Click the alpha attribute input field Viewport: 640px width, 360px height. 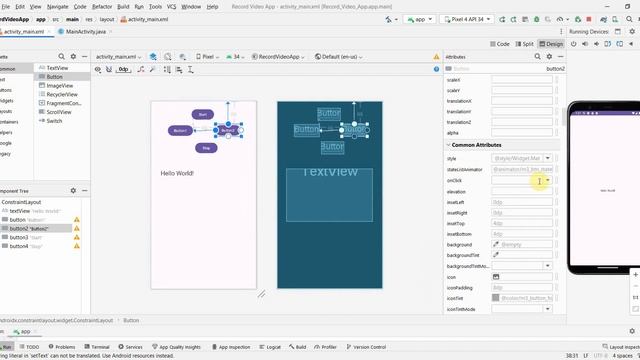coord(522,132)
